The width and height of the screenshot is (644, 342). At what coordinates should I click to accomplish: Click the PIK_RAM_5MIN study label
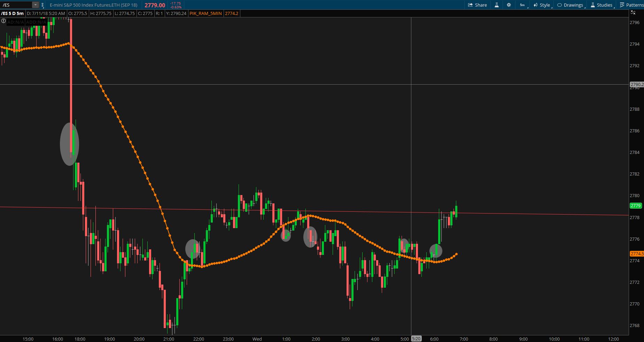205,13
